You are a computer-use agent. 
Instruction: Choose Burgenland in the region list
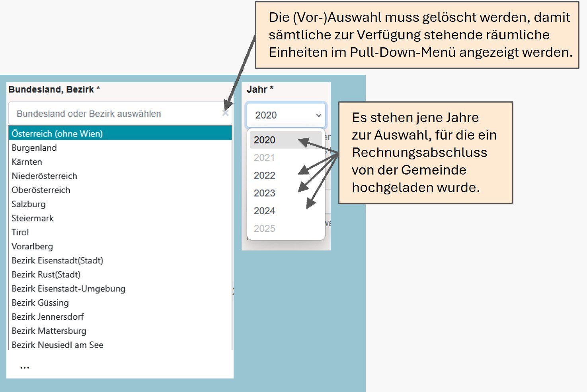point(34,148)
